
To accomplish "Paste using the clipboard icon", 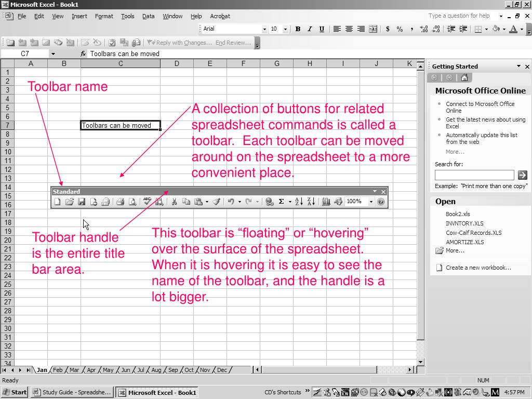I will click(x=198, y=202).
